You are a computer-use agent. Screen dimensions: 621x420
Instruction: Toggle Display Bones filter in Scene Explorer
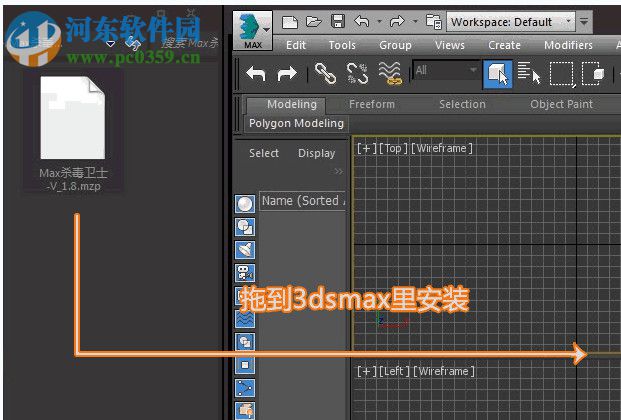pyautogui.click(x=245, y=388)
